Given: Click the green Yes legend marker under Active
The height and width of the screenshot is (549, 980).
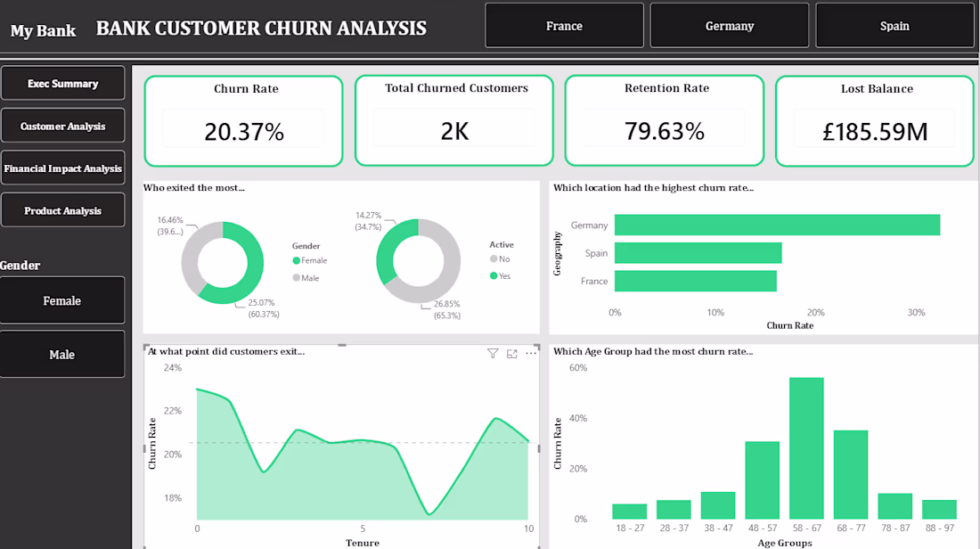Looking at the screenshot, I should (x=494, y=275).
